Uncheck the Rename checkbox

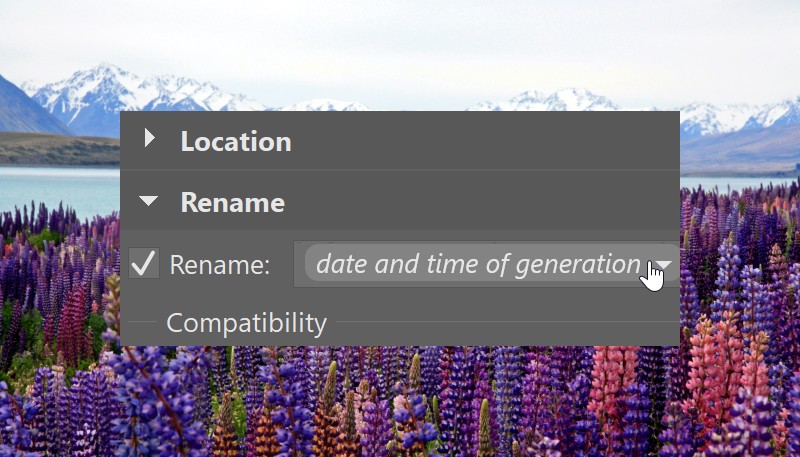pos(143,263)
